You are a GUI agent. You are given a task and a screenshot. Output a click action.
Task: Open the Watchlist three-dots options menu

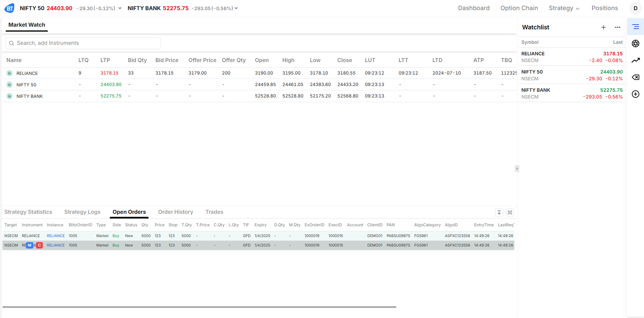coord(617,27)
